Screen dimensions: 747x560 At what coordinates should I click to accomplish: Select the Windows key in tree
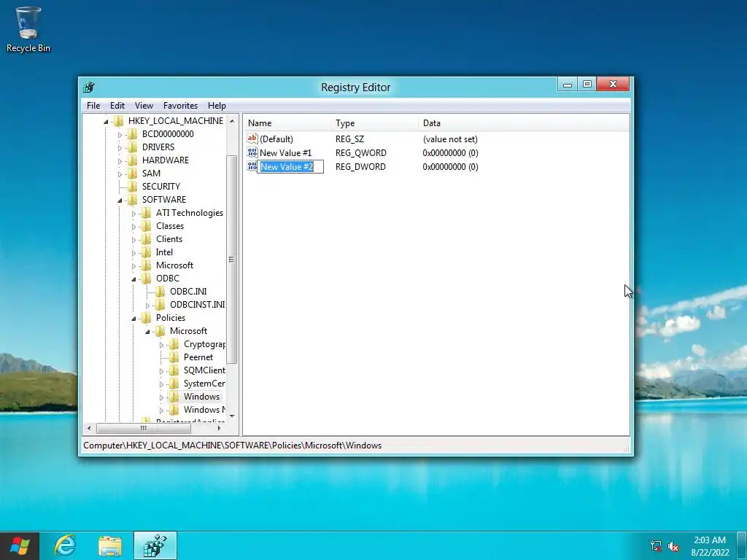pos(201,397)
